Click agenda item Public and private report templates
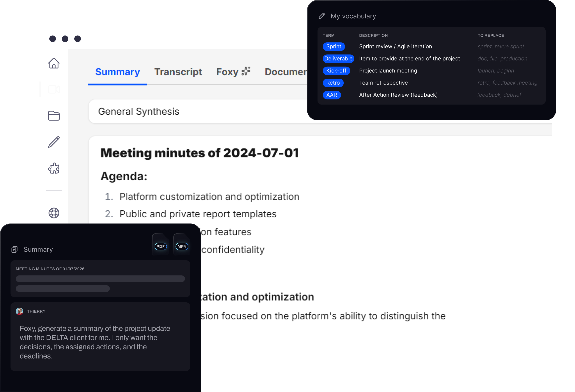 pos(198,214)
